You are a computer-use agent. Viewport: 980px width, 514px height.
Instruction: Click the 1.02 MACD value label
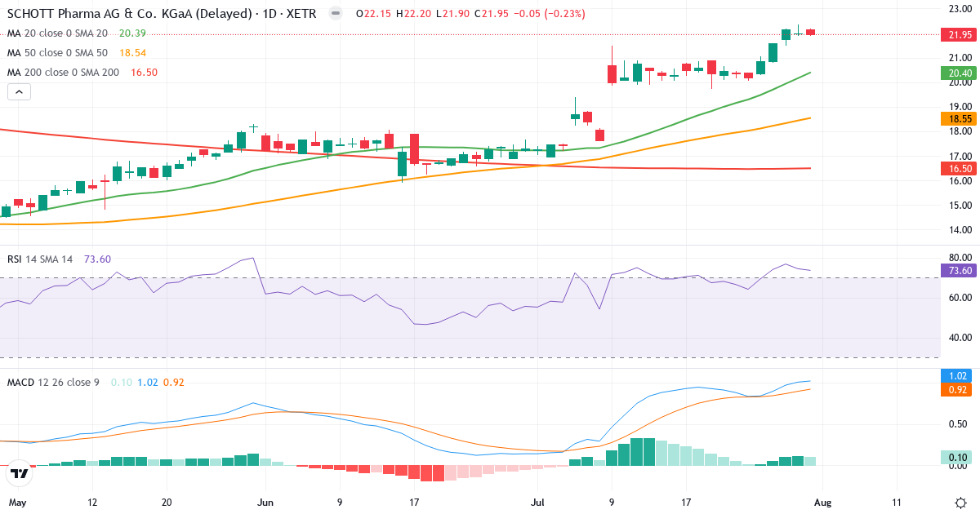956,376
